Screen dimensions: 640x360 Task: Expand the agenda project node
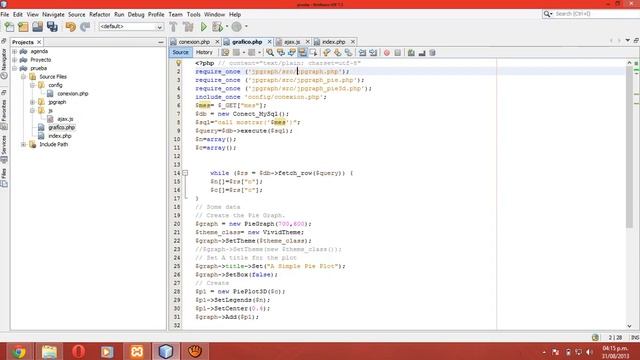15,51
